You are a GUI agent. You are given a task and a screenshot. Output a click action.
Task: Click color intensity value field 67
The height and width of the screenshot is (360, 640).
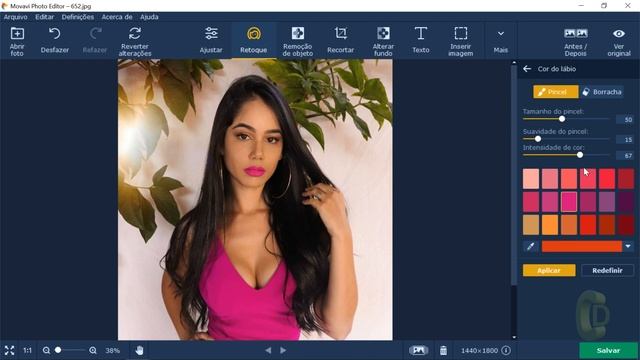tap(625, 156)
